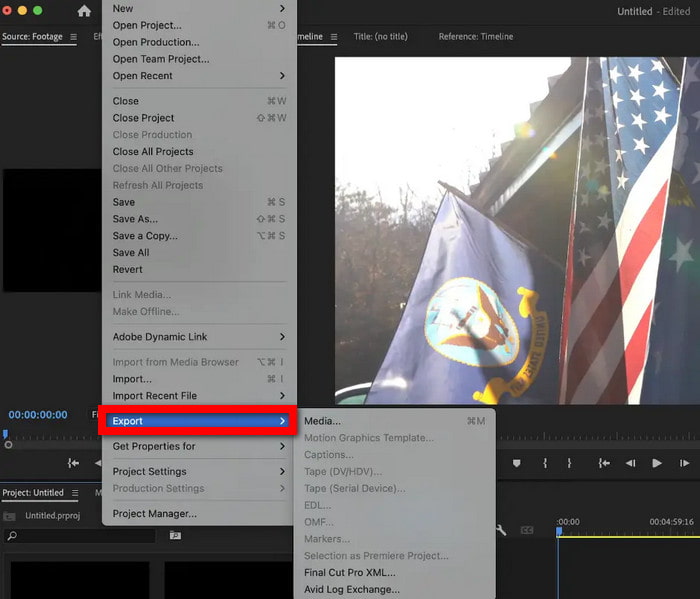700x599 pixels.
Task: Open the Timeline panel menu icon
Action: [x=334, y=37]
